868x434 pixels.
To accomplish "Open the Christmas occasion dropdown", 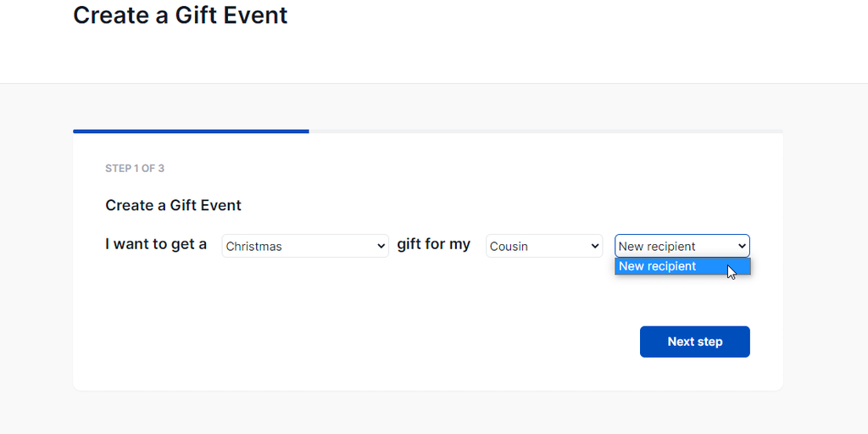I will (x=305, y=246).
